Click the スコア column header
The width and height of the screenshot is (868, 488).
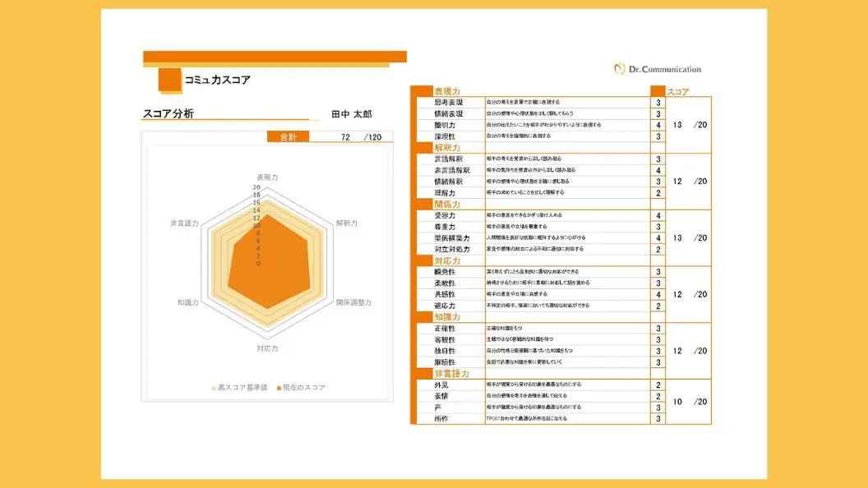tap(678, 91)
